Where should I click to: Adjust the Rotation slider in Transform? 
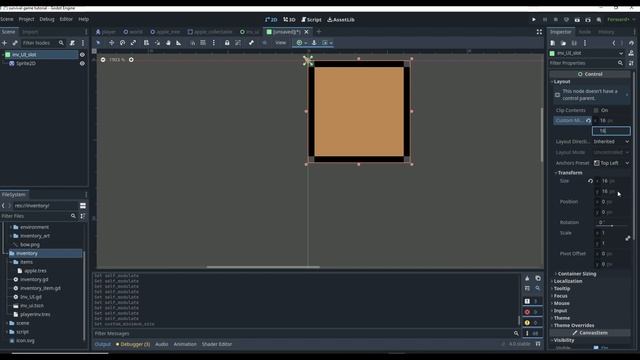tap(611, 226)
